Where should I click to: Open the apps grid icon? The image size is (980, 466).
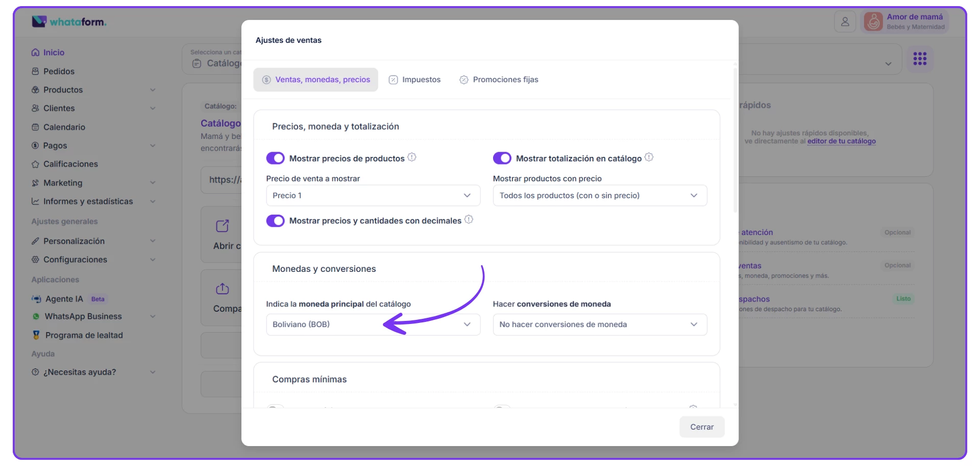(920, 59)
